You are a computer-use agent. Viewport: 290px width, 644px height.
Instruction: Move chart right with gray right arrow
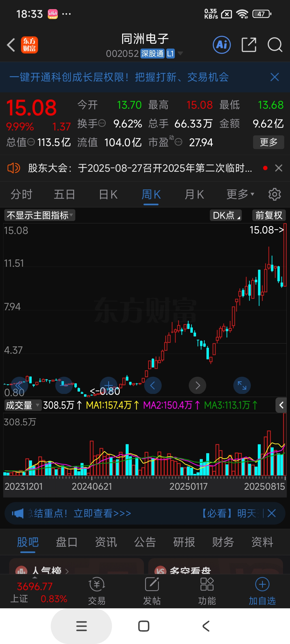pyautogui.click(x=197, y=386)
